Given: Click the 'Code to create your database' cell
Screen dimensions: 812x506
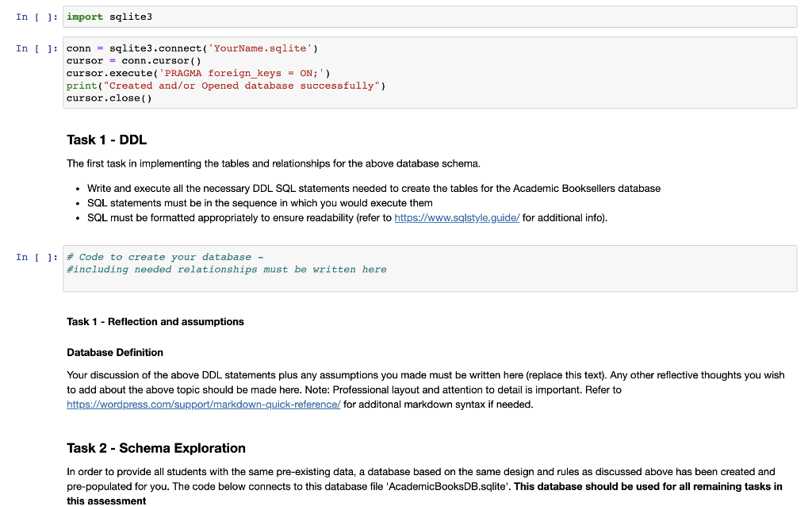Looking at the screenshot, I should 430,268.
